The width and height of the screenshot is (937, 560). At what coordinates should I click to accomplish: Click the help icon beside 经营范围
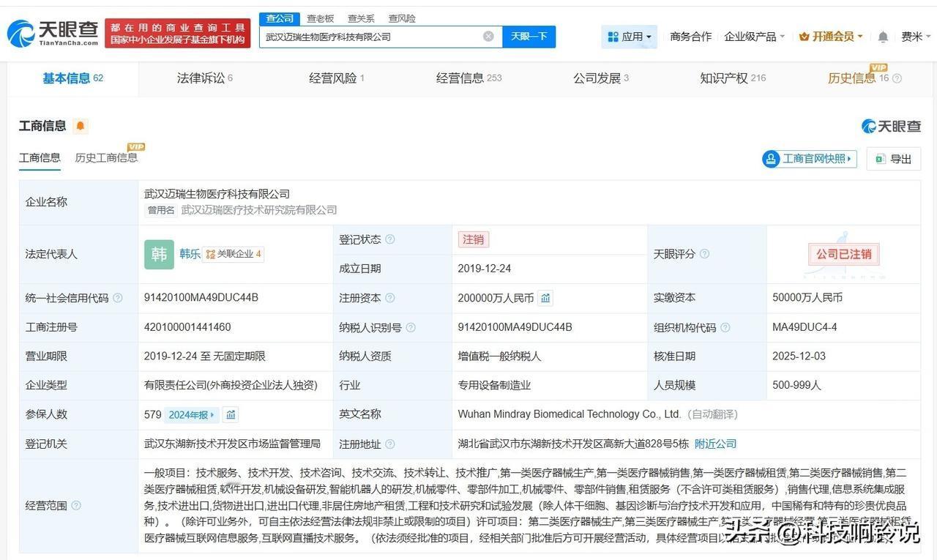point(76,506)
